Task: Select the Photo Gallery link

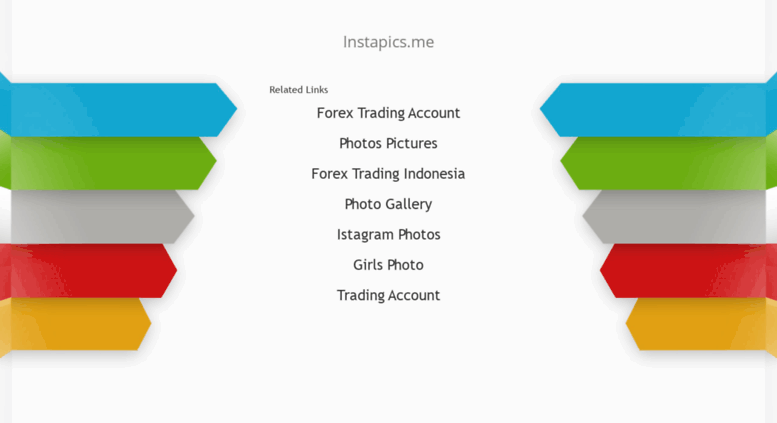Action: pos(388,204)
